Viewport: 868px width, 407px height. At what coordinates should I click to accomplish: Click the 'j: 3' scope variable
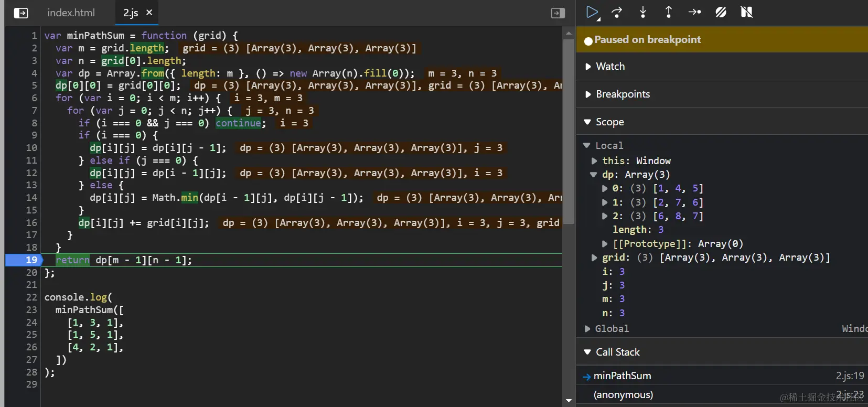pyautogui.click(x=613, y=285)
